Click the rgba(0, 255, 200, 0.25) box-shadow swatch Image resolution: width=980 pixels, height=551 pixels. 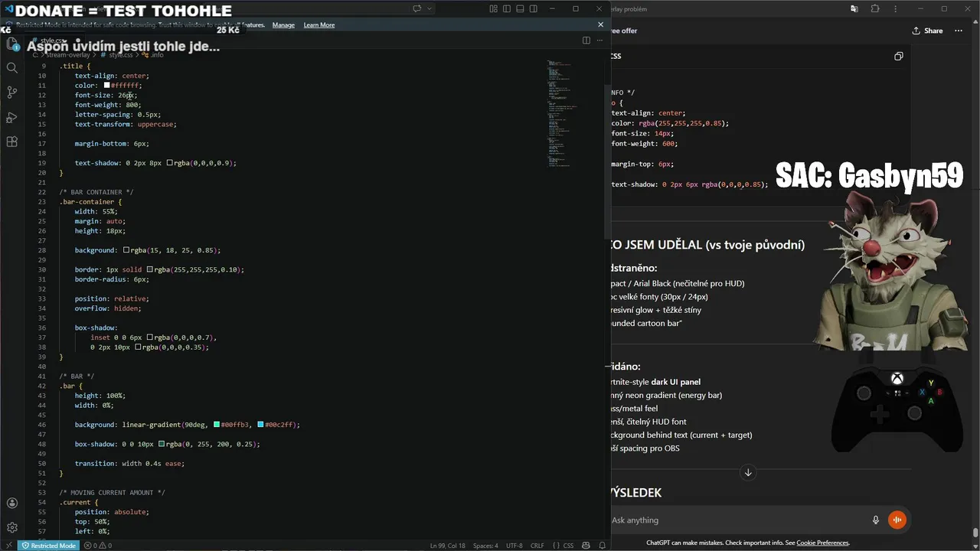(x=161, y=444)
